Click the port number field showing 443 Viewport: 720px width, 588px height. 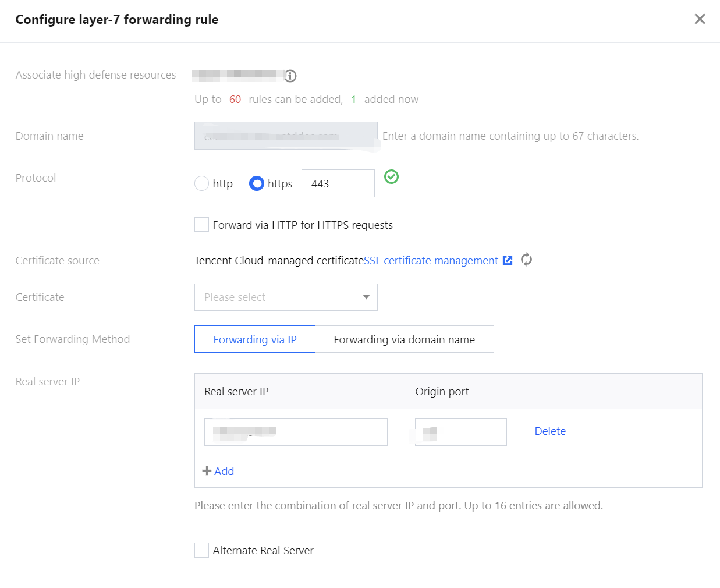(338, 183)
